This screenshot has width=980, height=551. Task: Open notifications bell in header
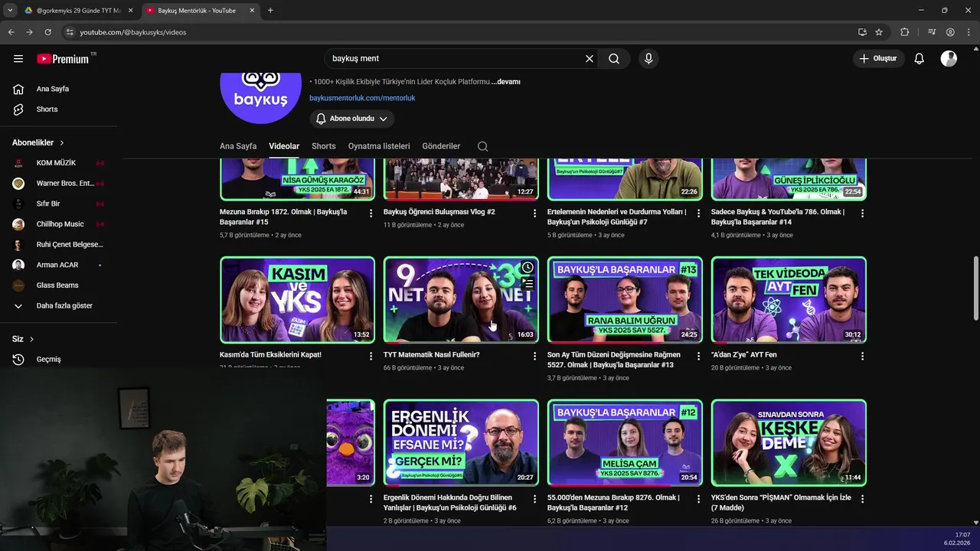coord(920,59)
